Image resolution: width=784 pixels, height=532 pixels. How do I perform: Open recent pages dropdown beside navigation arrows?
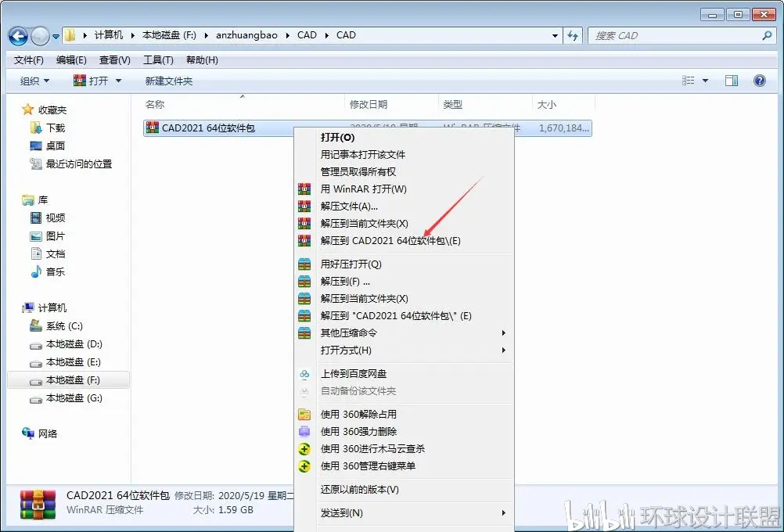56,36
